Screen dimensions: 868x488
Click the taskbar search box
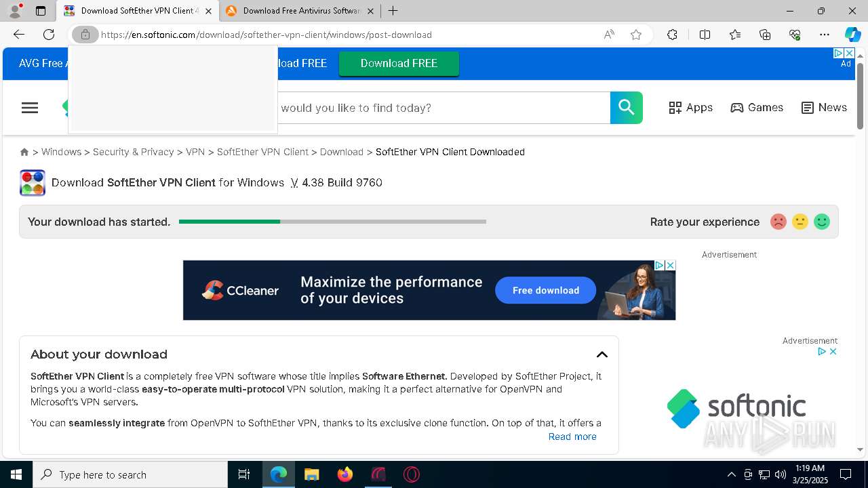130,474
